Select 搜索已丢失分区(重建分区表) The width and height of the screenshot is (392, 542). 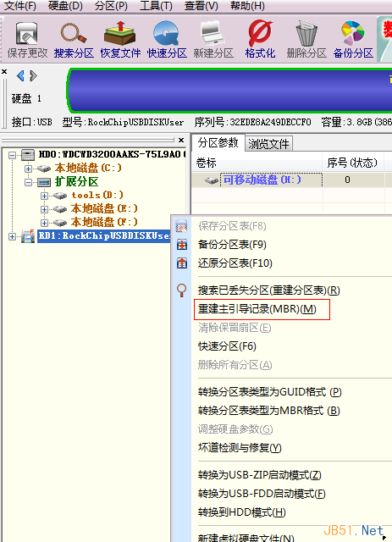coord(269,290)
